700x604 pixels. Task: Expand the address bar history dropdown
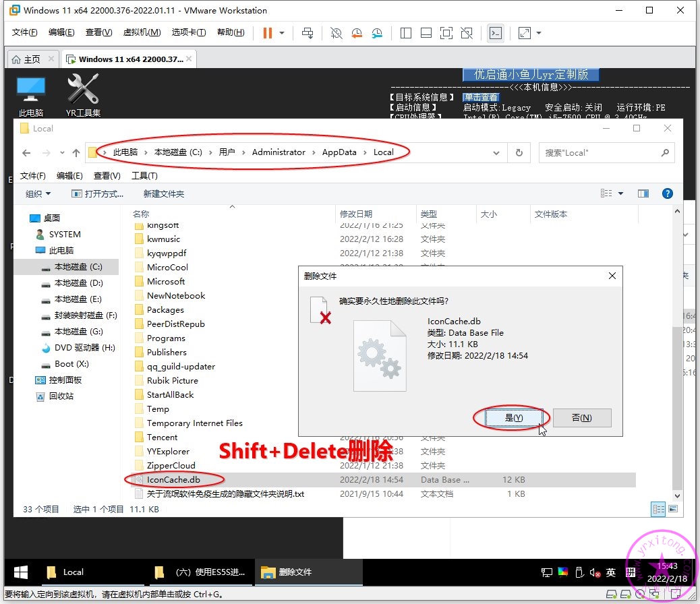click(496, 153)
